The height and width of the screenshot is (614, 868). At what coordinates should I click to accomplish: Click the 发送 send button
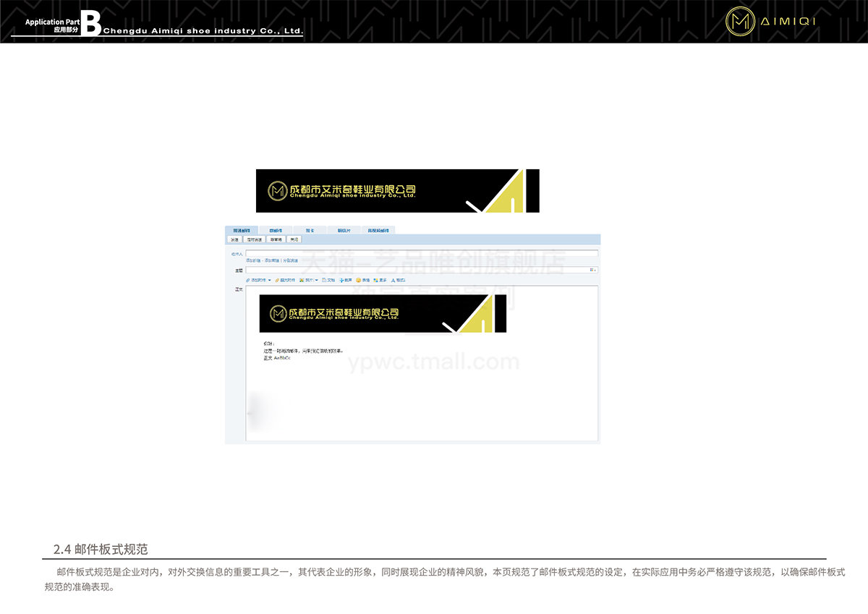[x=234, y=239]
